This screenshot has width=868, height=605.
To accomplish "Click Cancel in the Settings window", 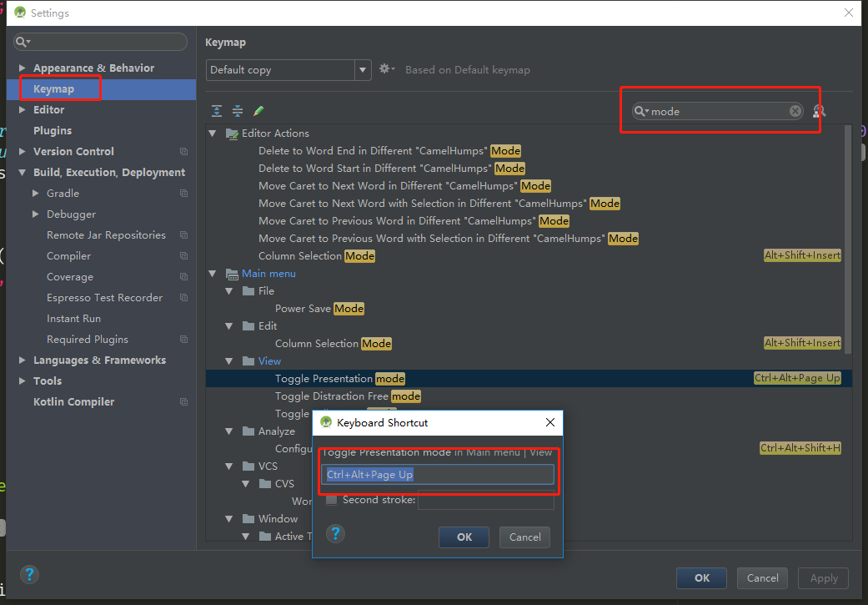I will [x=762, y=577].
